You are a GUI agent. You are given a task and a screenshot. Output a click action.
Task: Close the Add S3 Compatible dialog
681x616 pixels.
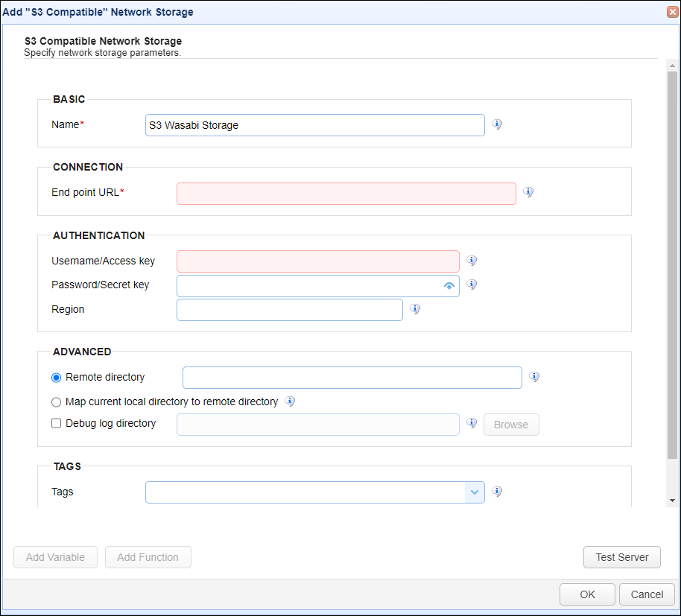673,12
